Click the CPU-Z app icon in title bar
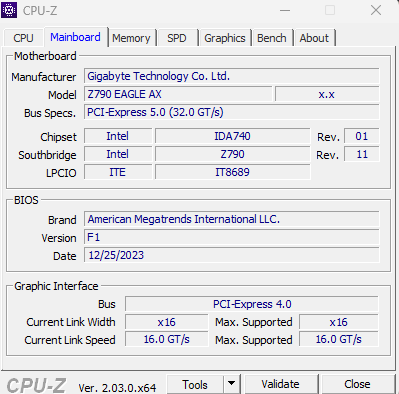The width and height of the screenshot is (399, 394). coord(9,10)
